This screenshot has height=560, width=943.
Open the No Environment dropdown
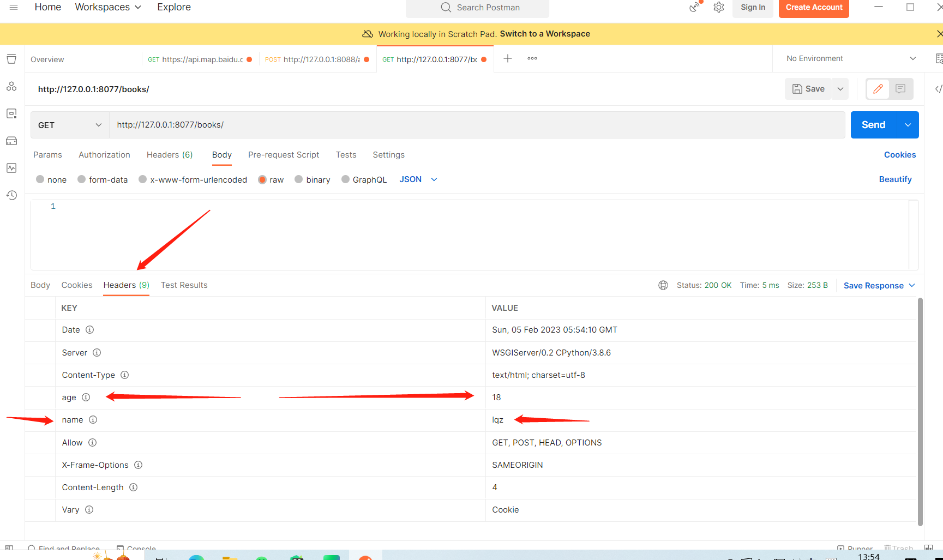pyautogui.click(x=850, y=58)
